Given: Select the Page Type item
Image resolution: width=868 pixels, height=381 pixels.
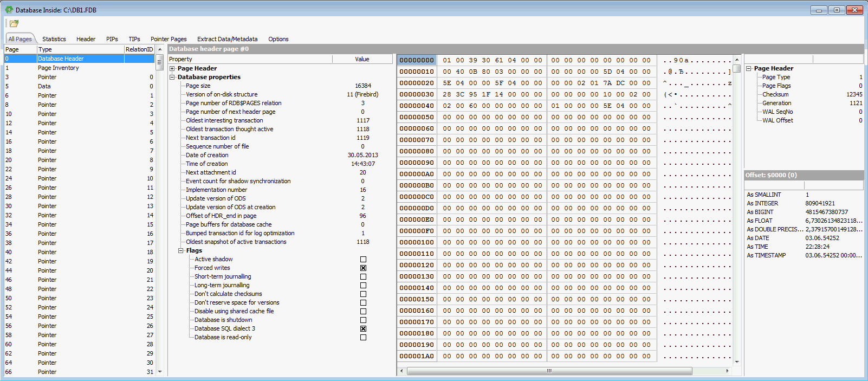Looking at the screenshot, I should click(x=776, y=77).
